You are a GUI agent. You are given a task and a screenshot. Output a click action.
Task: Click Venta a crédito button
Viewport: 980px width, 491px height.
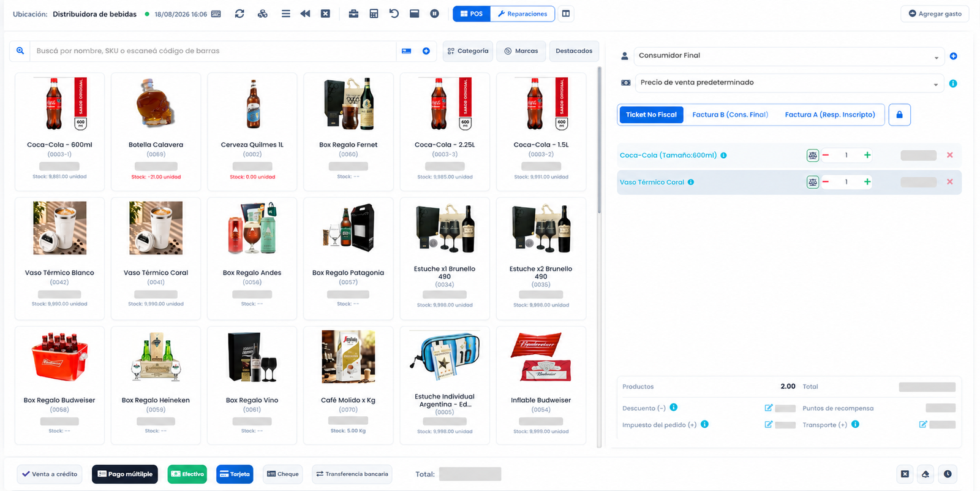coord(50,474)
